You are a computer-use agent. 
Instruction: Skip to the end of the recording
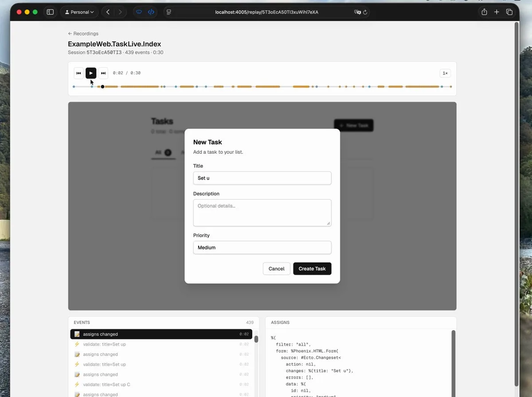click(x=103, y=73)
